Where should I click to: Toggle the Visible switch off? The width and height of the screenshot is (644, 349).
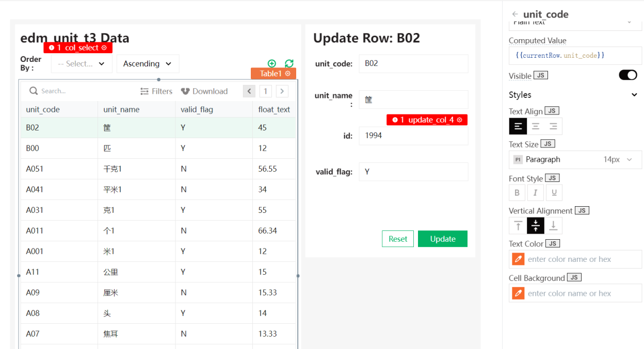click(627, 75)
